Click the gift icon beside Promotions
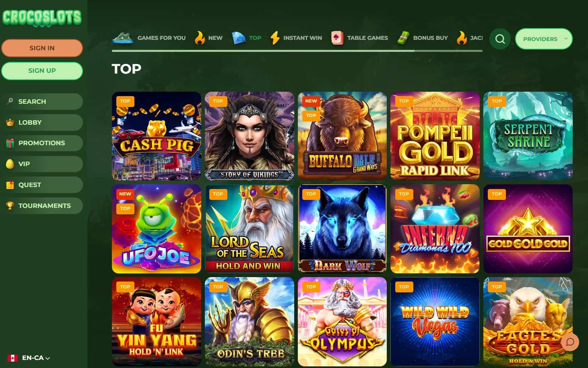The image size is (588, 368). coord(10,143)
